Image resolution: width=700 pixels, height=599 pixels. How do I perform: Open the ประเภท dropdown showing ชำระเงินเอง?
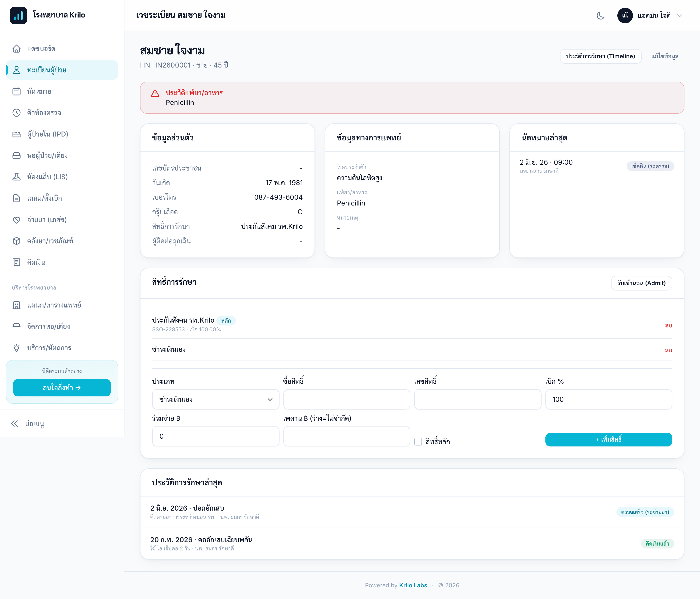click(x=216, y=399)
